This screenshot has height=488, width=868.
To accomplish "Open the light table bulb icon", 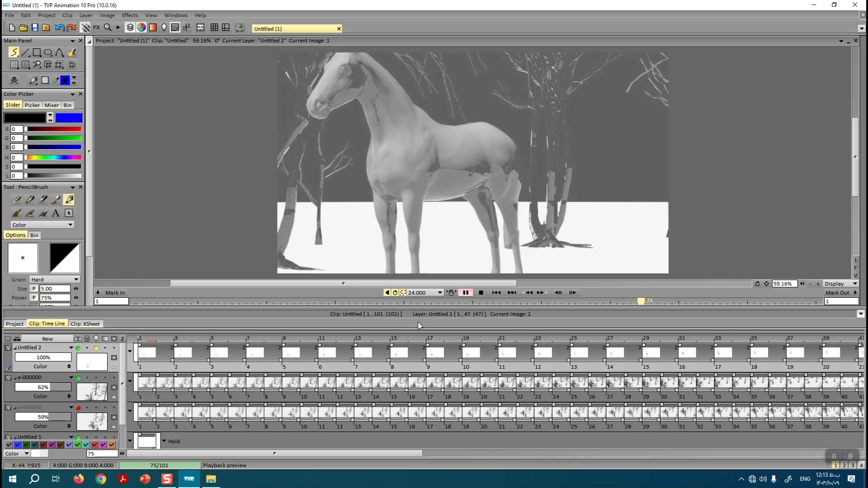I will (164, 28).
